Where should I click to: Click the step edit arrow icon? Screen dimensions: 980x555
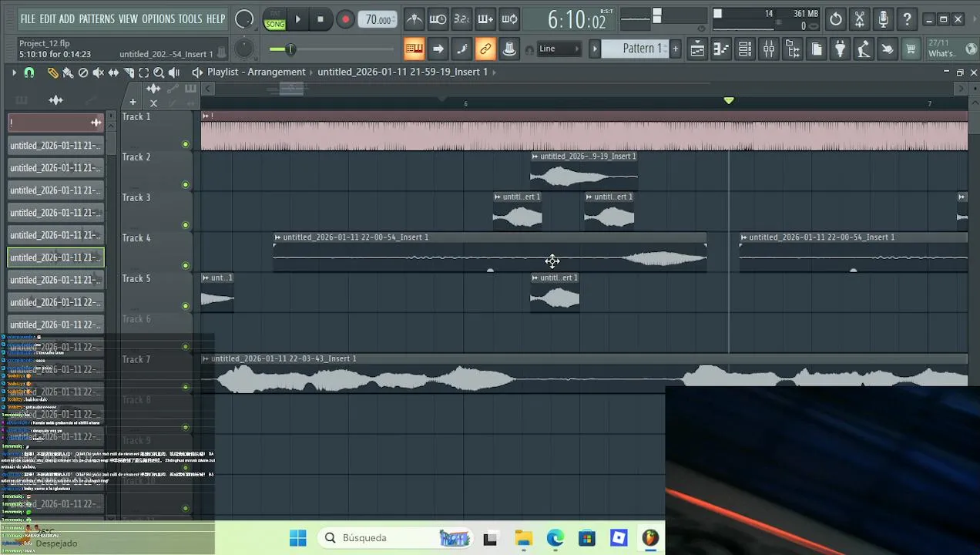[438, 49]
